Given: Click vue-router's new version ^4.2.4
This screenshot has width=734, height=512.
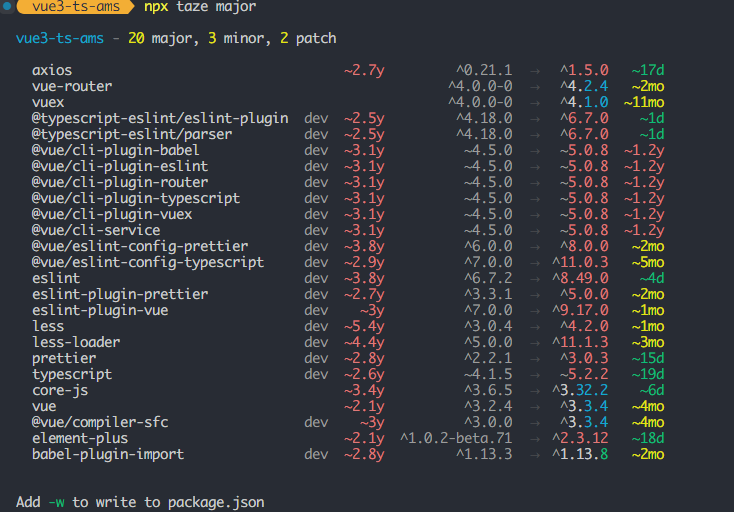Looking at the screenshot, I should 584,86.
